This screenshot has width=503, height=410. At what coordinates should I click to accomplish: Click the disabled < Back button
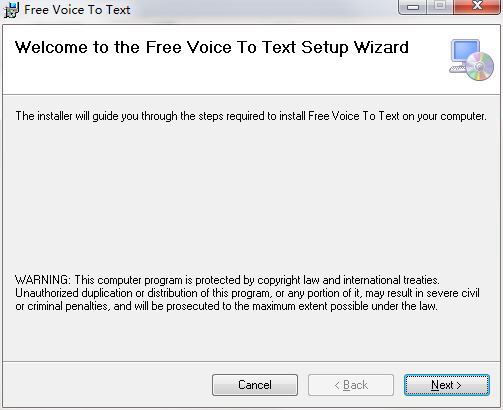[351, 385]
